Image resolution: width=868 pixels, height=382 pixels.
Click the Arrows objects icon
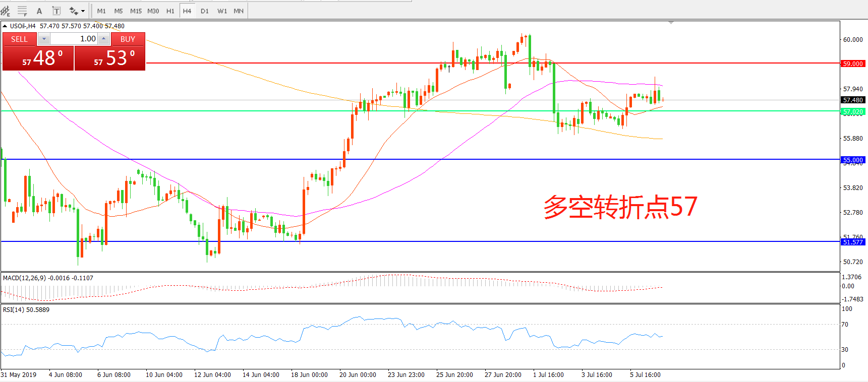(74, 11)
